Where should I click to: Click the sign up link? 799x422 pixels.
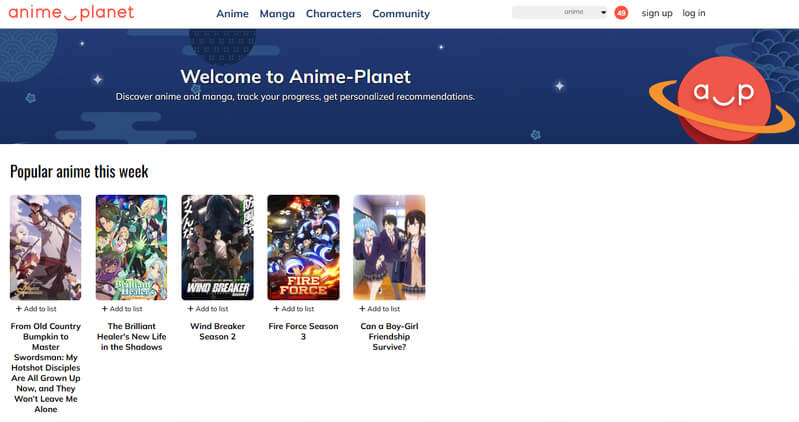[x=657, y=13]
